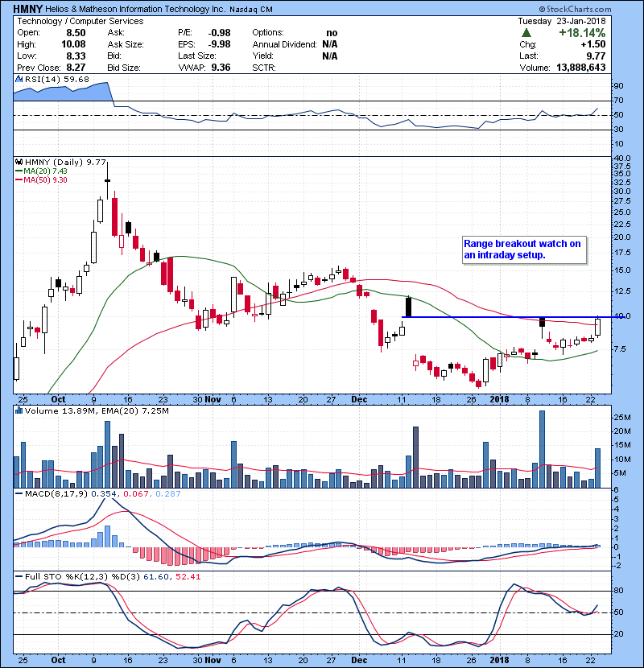Open the StockCharts.com copyright link
Image resolution: width=644 pixels, height=668 pixels.
(575, 9)
